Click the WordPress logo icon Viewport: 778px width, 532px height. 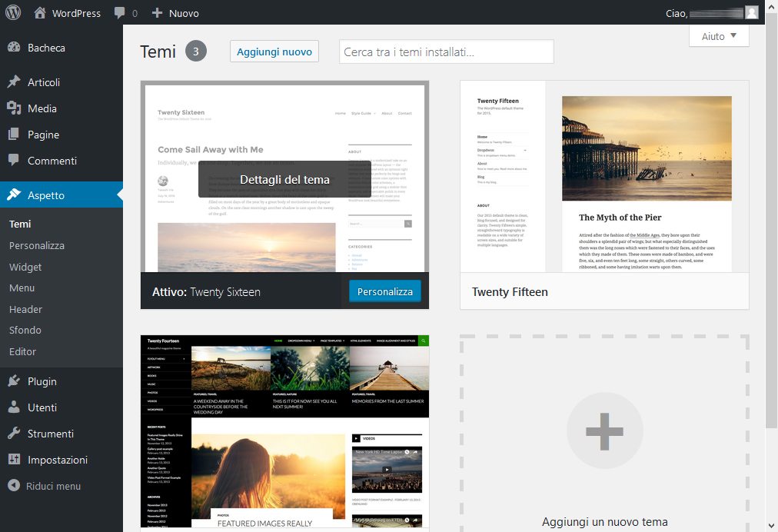[x=13, y=12]
